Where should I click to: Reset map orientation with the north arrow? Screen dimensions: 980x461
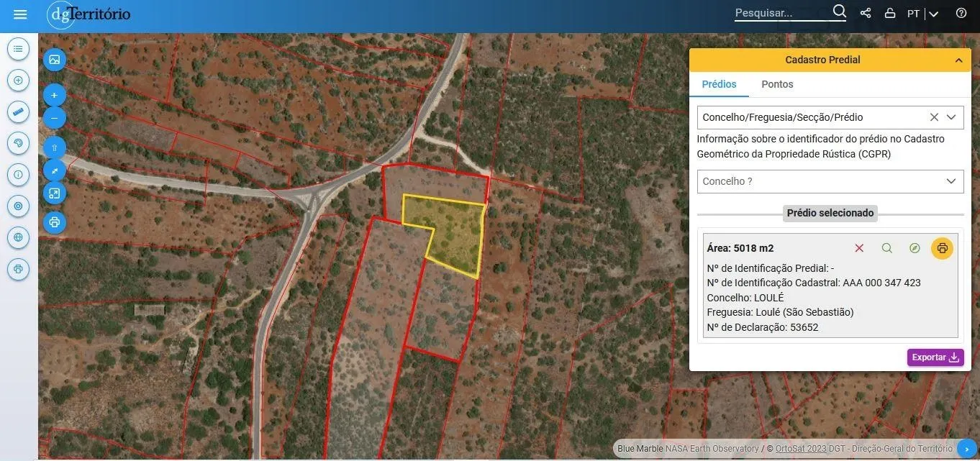click(x=55, y=147)
